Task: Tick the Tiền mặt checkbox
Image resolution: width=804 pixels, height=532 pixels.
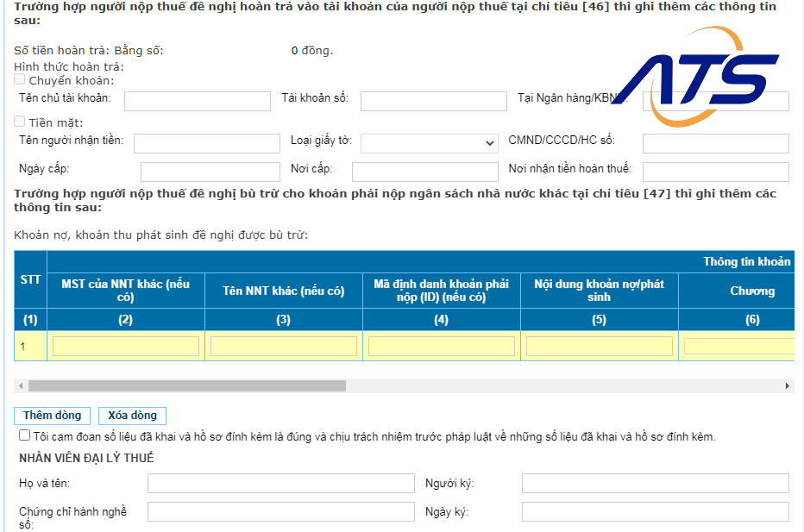Action: tap(20, 122)
